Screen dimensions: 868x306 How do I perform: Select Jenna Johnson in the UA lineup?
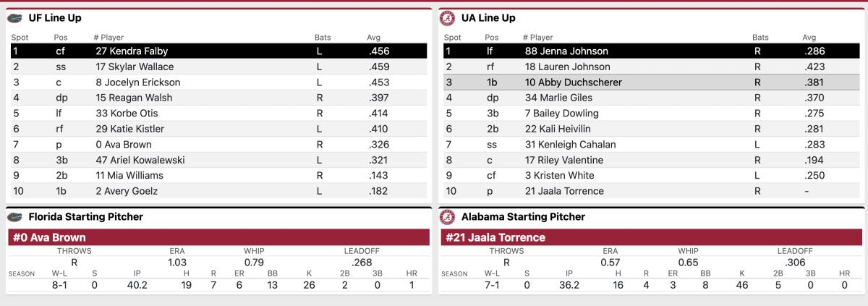coord(566,51)
